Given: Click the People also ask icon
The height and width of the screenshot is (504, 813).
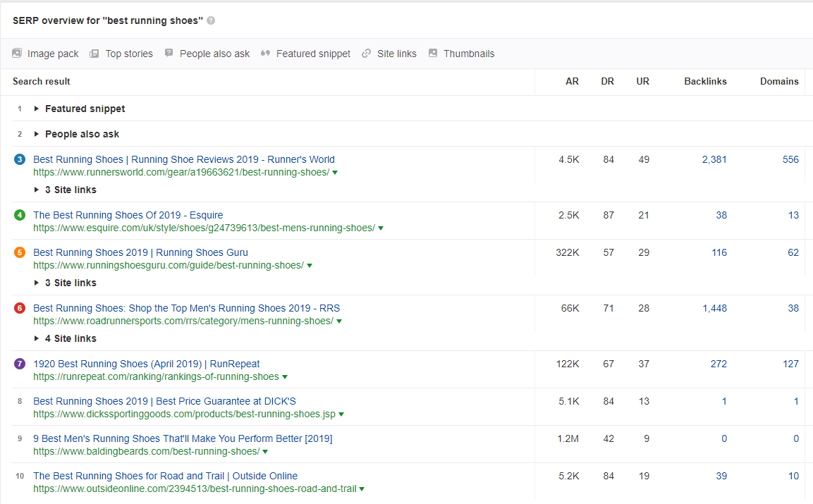Looking at the screenshot, I should (169, 53).
